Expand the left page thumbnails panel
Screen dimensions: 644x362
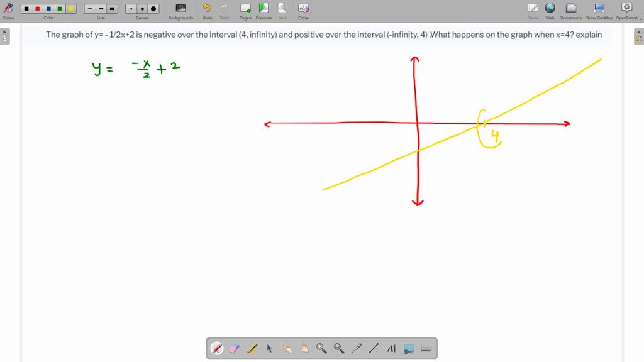5,36
